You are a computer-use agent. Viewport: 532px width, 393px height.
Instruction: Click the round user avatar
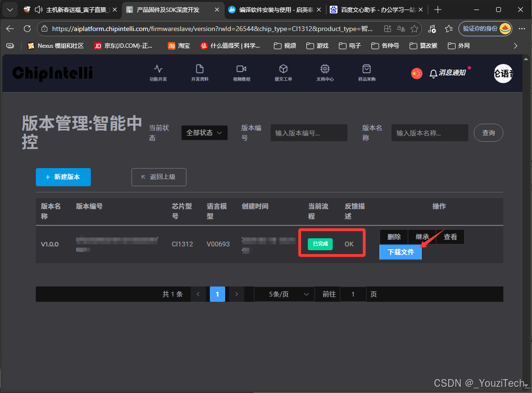[503, 73]
